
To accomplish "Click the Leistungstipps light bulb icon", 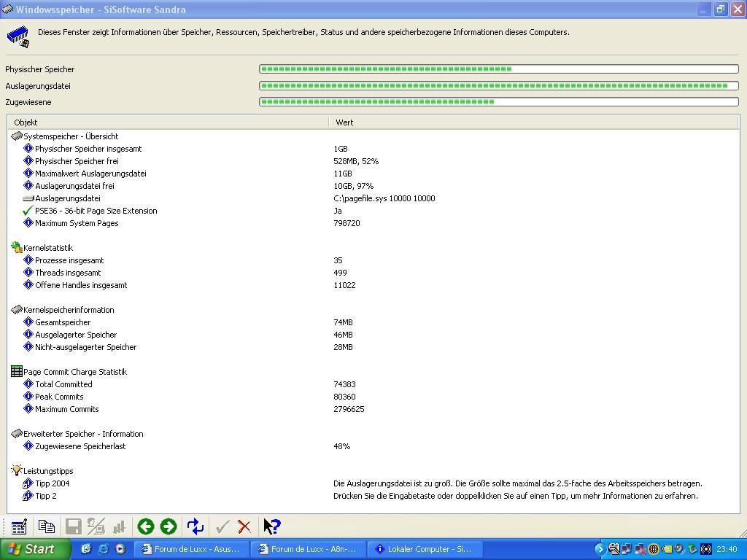I will (x=17, y=470).
